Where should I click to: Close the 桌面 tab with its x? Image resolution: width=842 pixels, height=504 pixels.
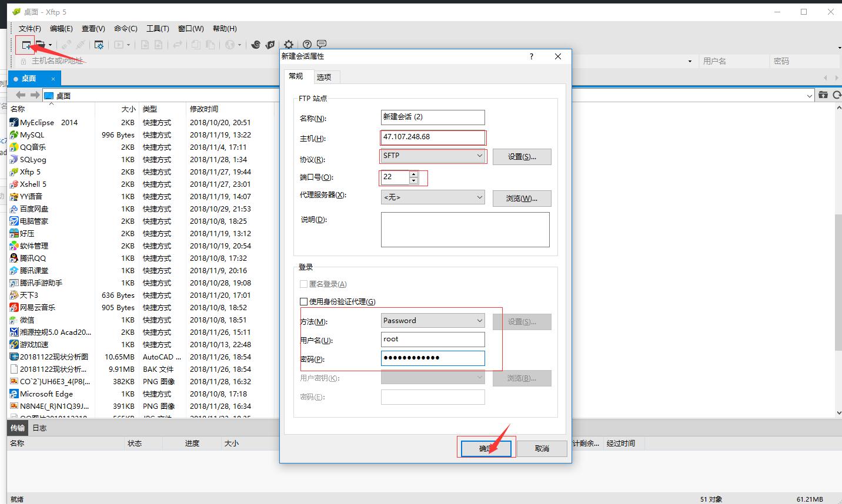(53, 79)
